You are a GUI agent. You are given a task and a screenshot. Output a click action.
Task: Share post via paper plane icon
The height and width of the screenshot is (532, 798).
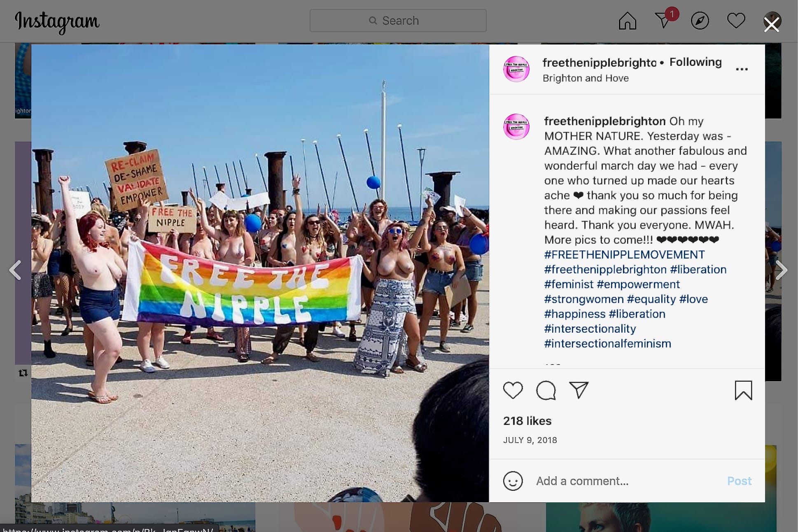pyautogui.click(x=579, y=390)
